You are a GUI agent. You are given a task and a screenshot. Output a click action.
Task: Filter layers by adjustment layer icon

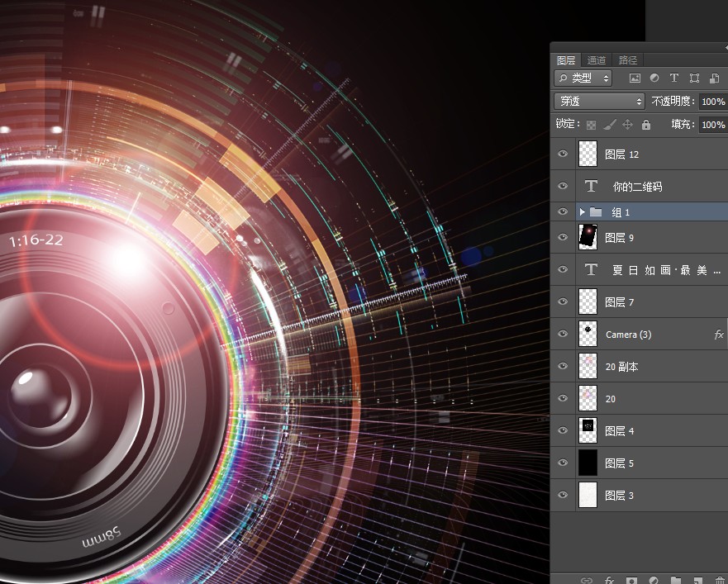[654, 78]
